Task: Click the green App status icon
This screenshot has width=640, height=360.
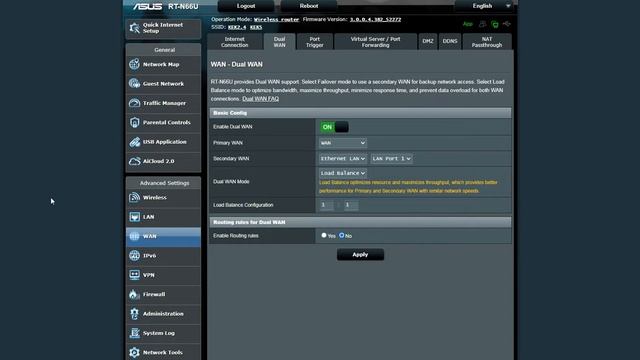Action: coord(467,24)
